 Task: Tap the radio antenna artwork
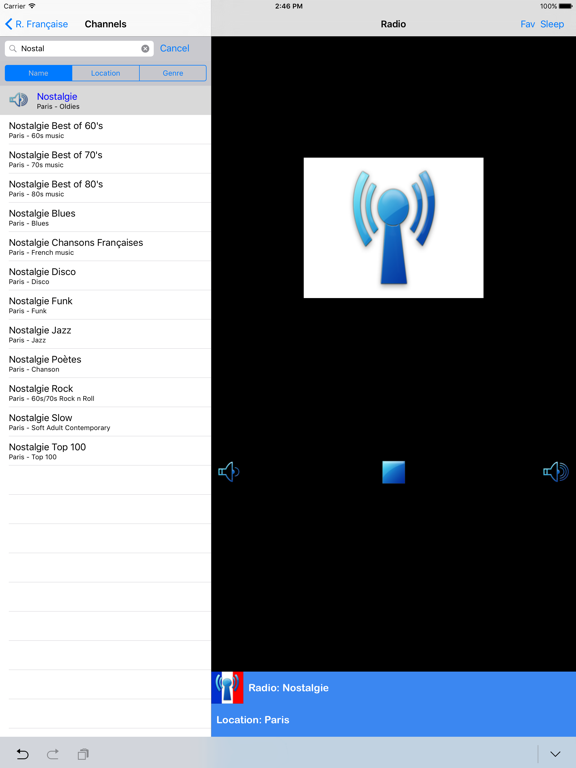pyautogui.click(x=393, y=228)
